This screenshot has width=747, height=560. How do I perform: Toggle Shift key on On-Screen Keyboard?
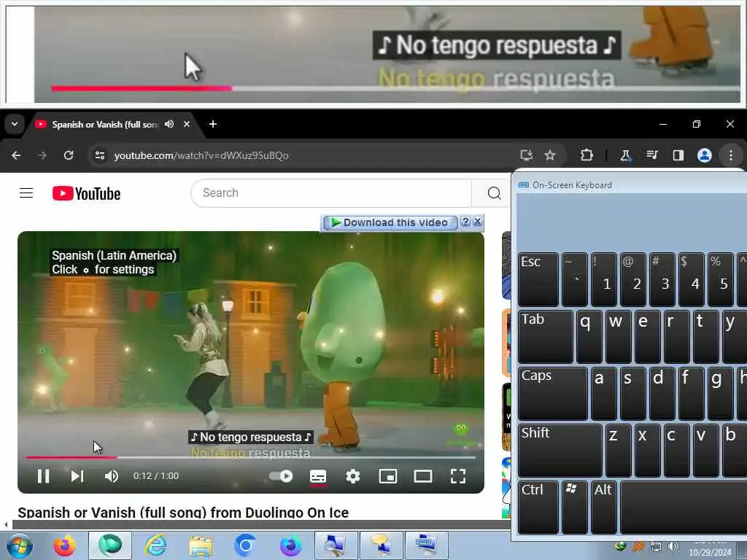(x=560, y=451)
